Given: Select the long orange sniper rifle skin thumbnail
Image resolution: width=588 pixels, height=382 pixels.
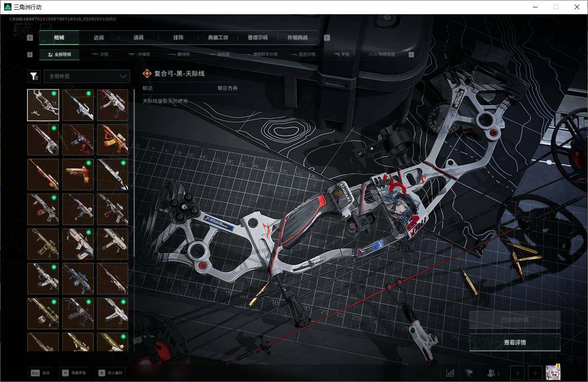Looking at the screenshot, I should point(43,174).
